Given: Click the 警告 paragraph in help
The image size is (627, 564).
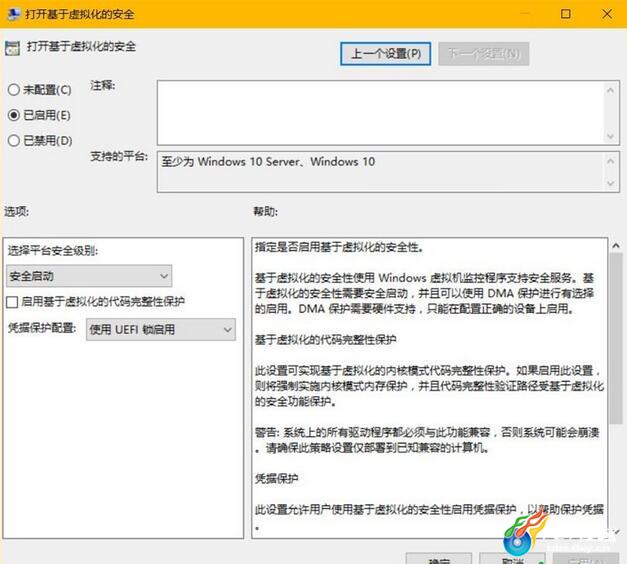Looking at the screenshot, I should tap(427, 440).
